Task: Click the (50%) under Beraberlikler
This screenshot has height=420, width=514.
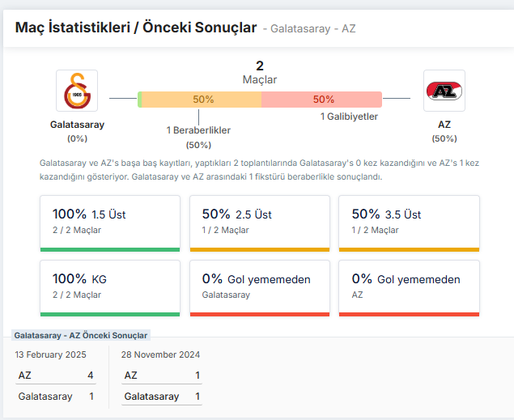Action: tap(198, 145)
